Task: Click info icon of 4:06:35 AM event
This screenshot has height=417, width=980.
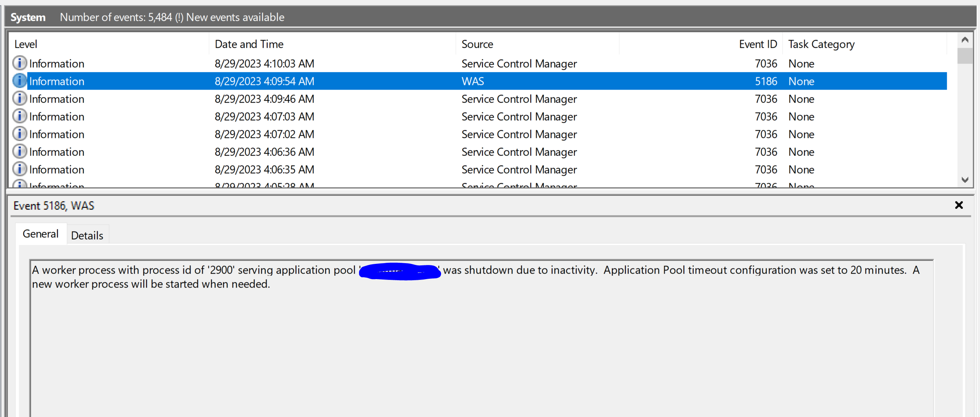Action: click(x=19, y=169)
